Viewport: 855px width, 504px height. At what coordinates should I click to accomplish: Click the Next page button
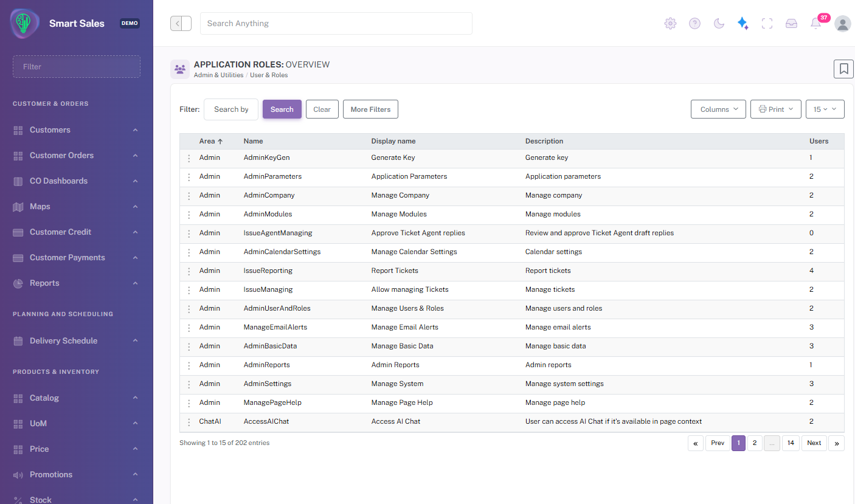pos(814,443)
